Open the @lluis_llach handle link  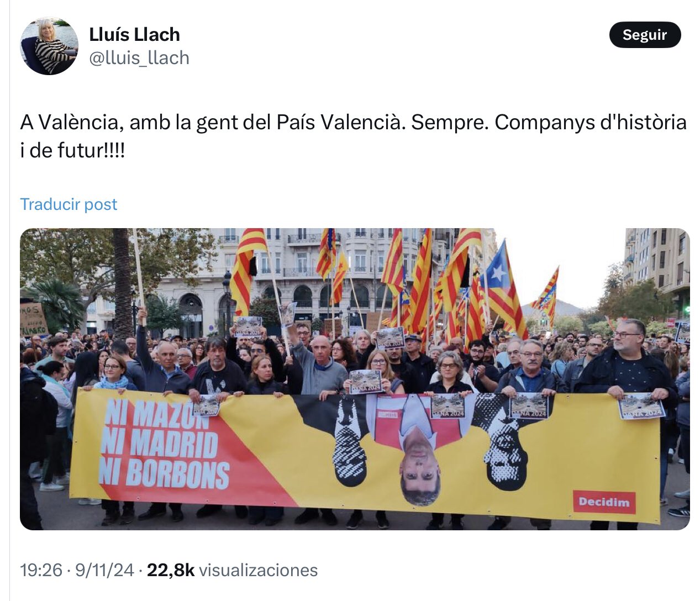coord(139,58)
